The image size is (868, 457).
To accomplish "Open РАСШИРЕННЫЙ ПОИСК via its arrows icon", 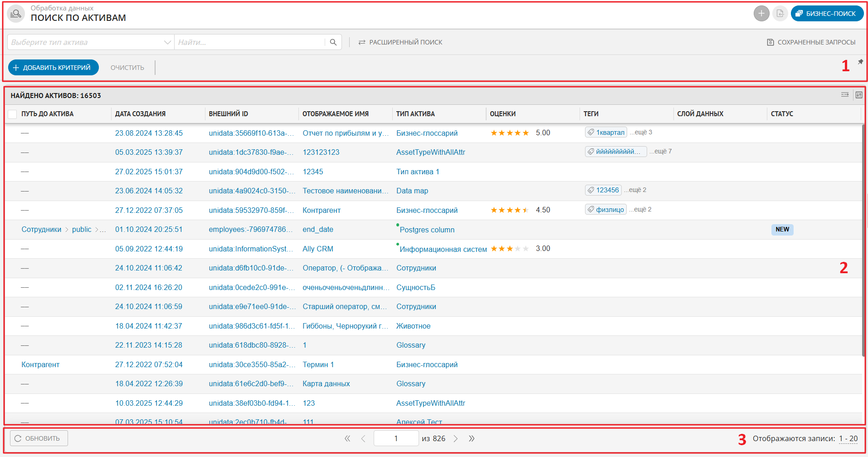I will pyautogui.click(x=361, y=42).
